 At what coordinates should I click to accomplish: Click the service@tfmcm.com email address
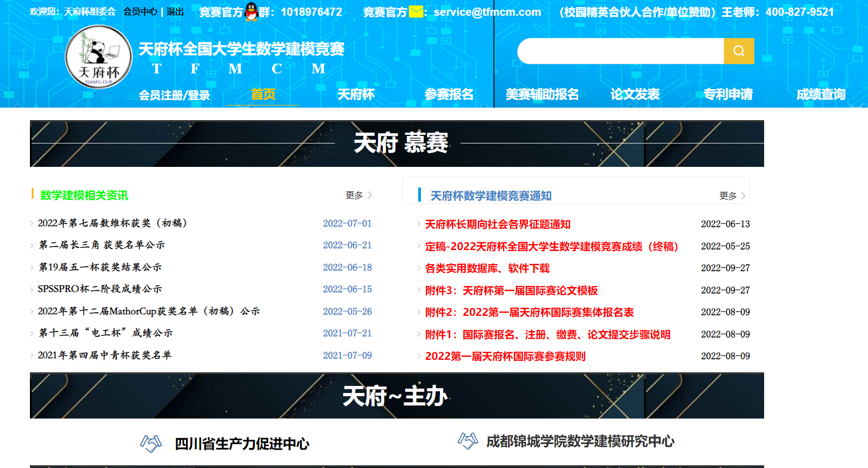[x=487, y=12]
